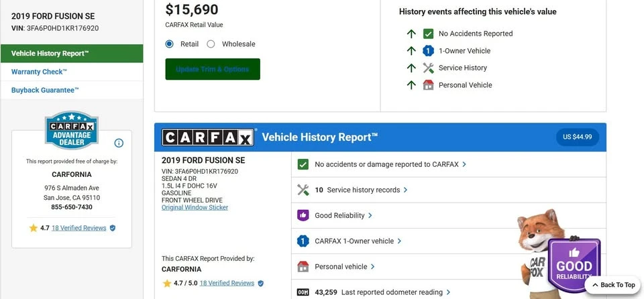Viewport: 644px width, 299px height.
Task: Open the Vehicle History Report tab
Action: [72, 54]
